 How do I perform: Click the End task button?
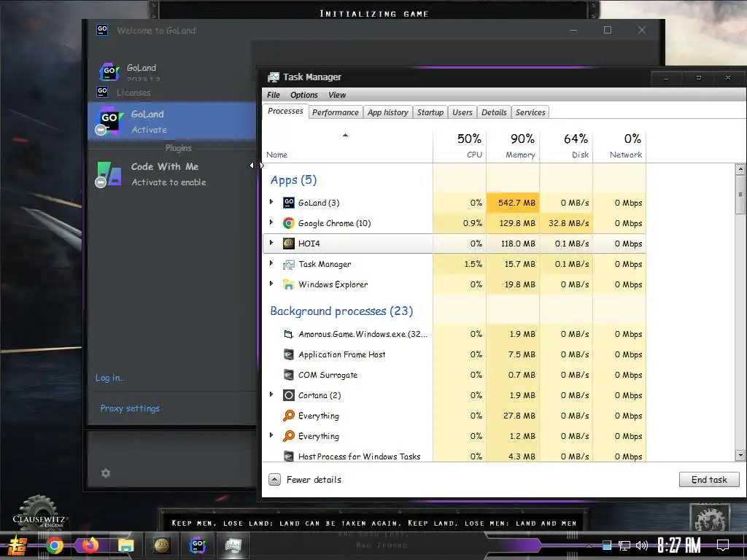pyautogui.click(x=709, y=480)
